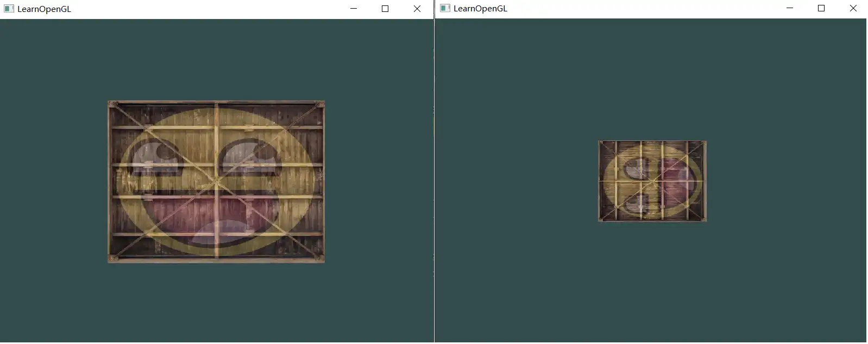This screenshot has height=344, width=868.
Task: Select the right window's LearnOpenGL title text
Action: point(480,9)
